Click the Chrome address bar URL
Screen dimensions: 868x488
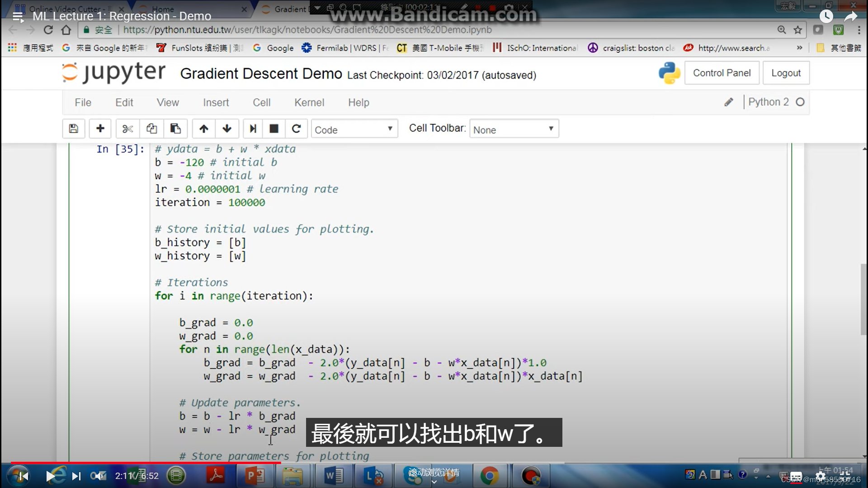click(307, 30)
